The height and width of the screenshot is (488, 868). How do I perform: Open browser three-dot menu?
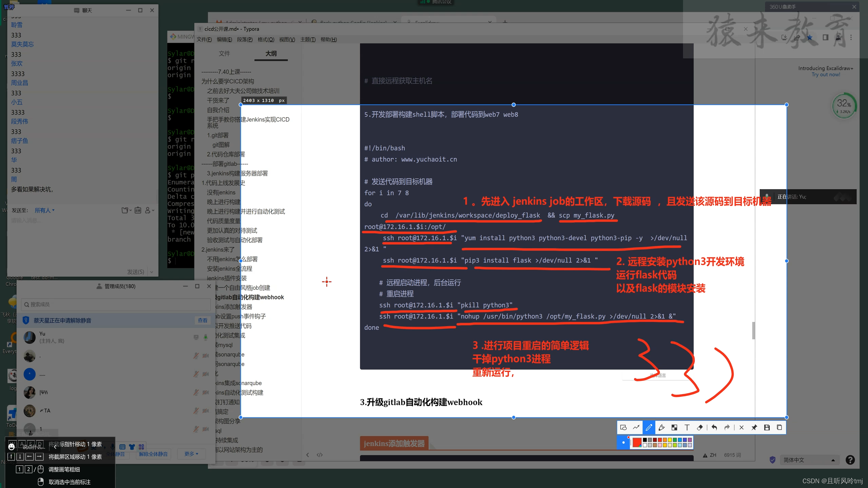click(x=851, y=37)
